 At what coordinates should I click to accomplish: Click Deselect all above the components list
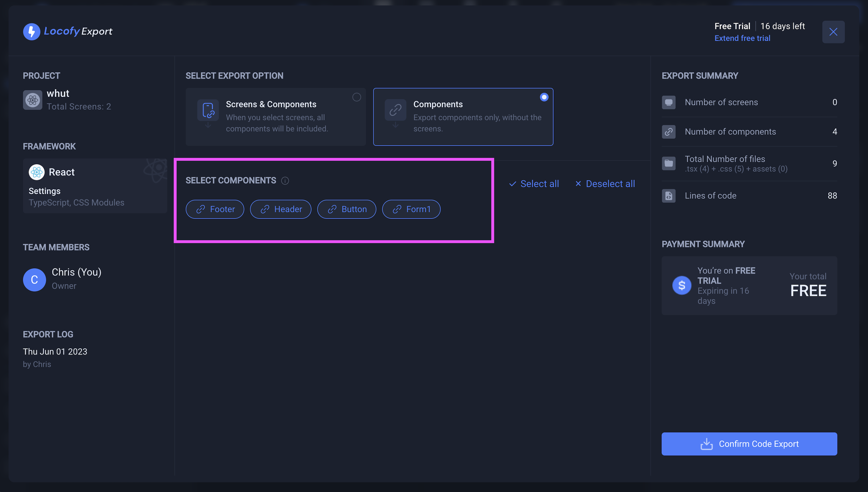click(605, 184)
